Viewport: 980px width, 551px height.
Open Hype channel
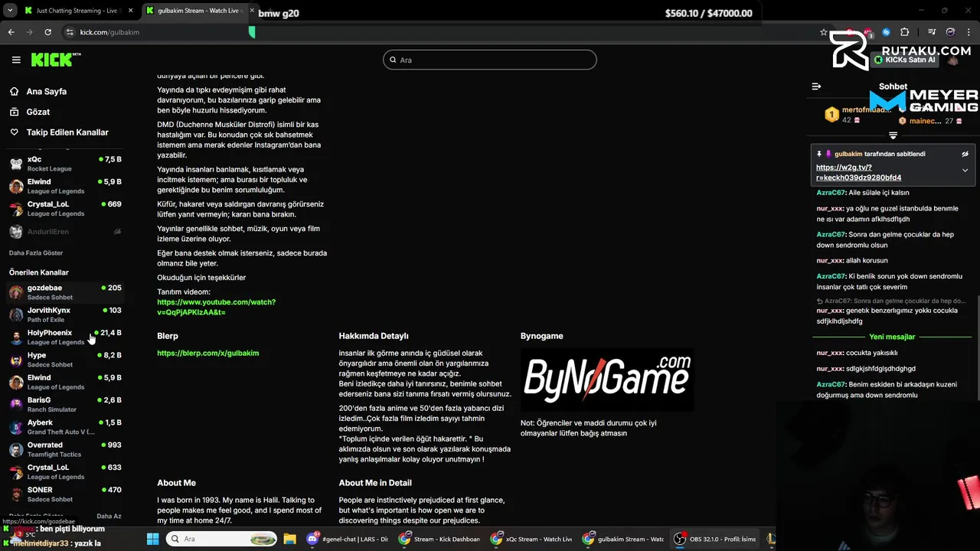tap(65, 360)
